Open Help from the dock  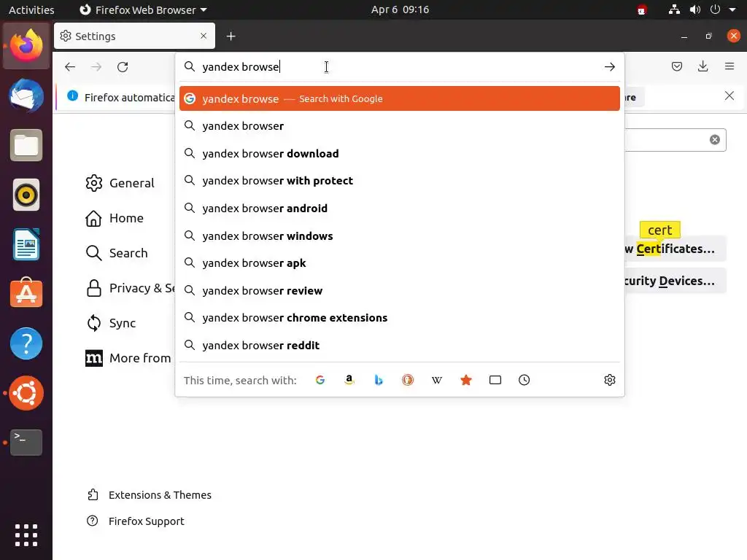(26, 343)
